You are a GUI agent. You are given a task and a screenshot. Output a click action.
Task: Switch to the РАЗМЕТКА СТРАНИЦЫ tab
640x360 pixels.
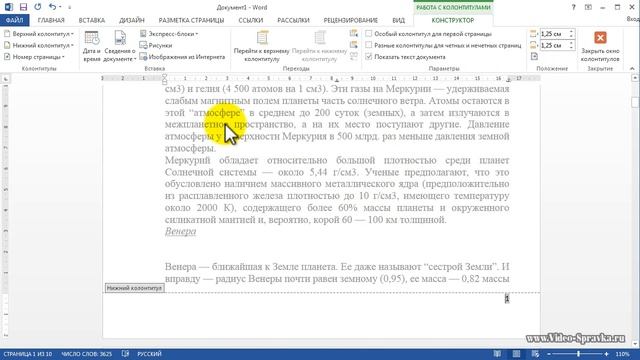[x=191, y=20]
